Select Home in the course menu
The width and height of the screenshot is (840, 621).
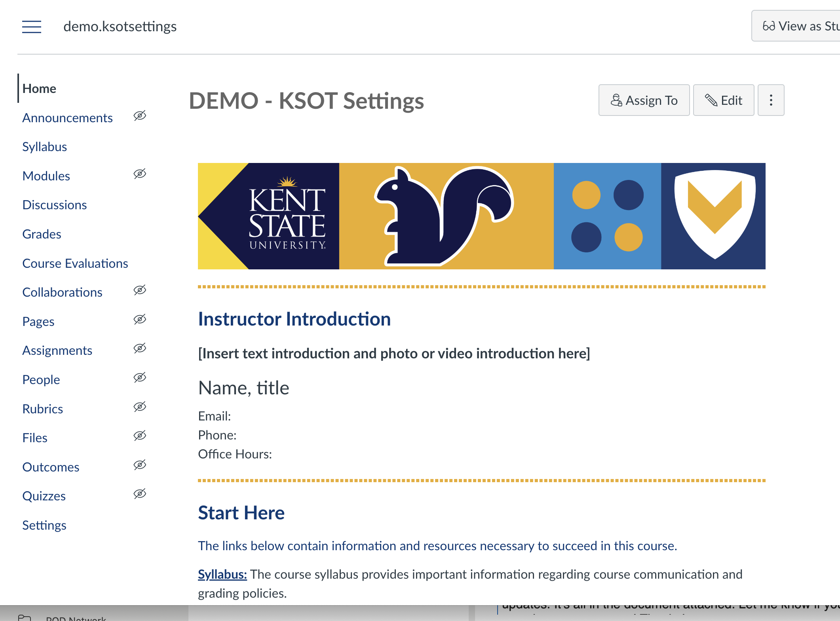point(39,88)
